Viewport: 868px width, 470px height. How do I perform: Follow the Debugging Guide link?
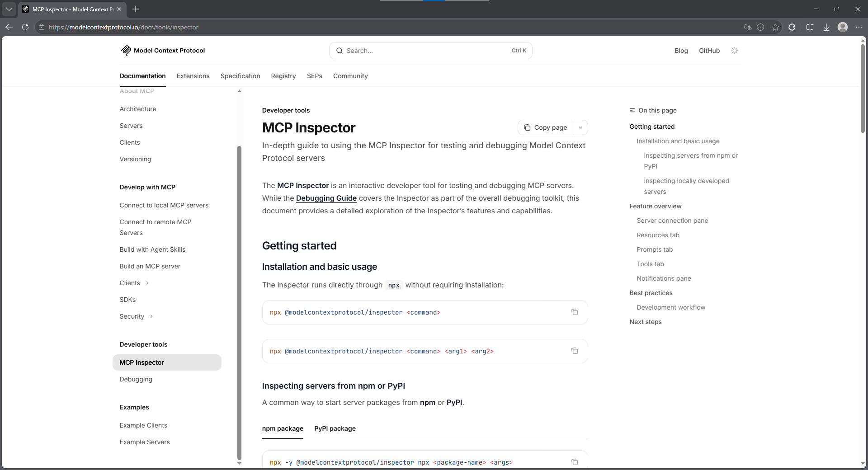tap(326, 198)
